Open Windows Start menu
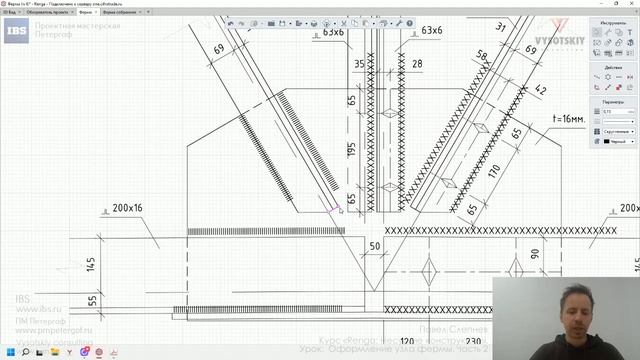The width and height of the screenshot is (640, 360). pos(11,352)
